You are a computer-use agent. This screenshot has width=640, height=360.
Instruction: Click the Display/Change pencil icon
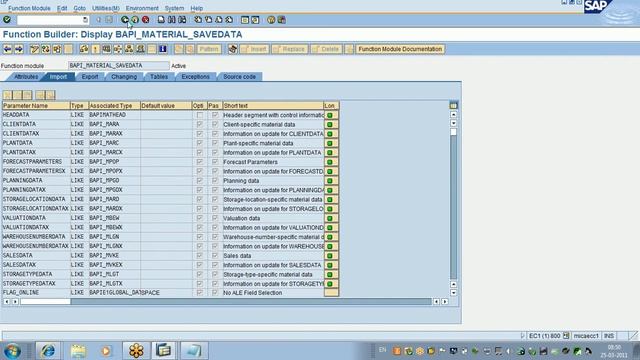(x=35, y=49)
